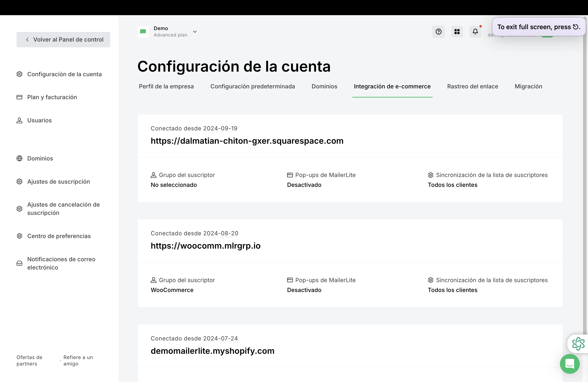Open the notifications bell icon
Screen dimensions: 588x382
click(475, 32)
